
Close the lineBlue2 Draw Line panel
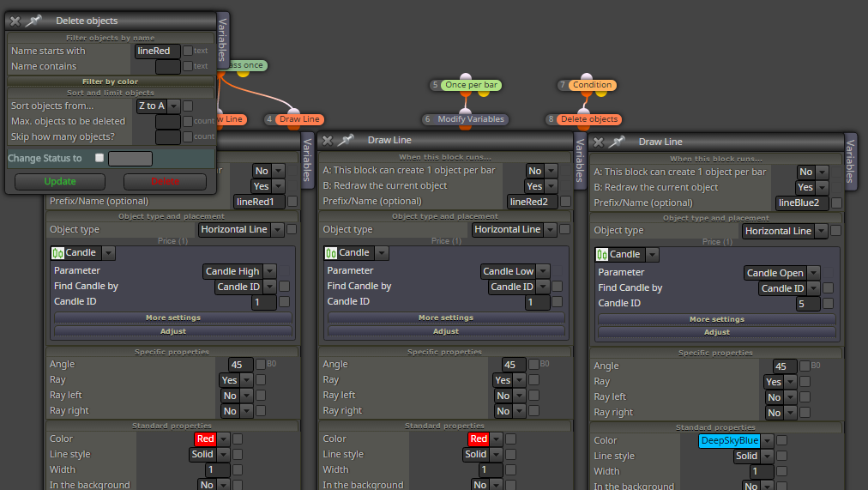click(599, 142)
